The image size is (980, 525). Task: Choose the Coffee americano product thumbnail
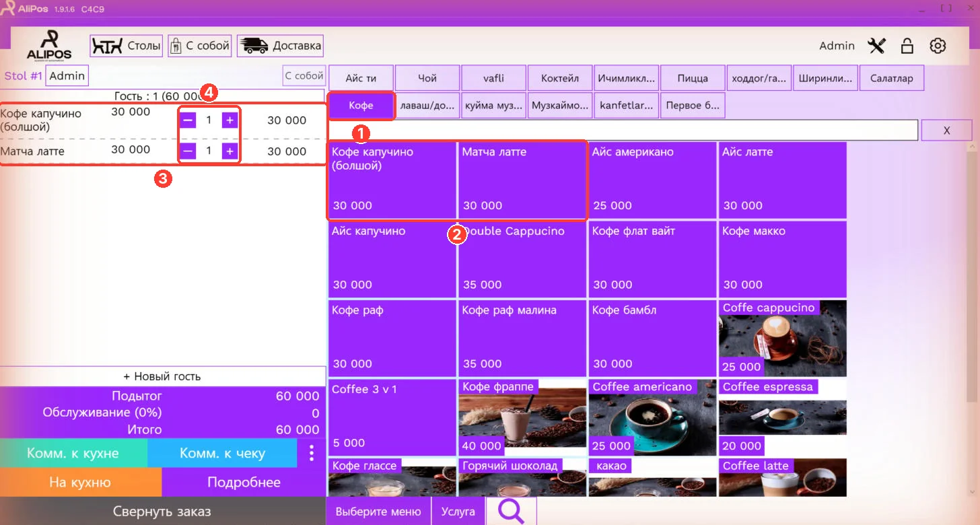pos(652,418)
